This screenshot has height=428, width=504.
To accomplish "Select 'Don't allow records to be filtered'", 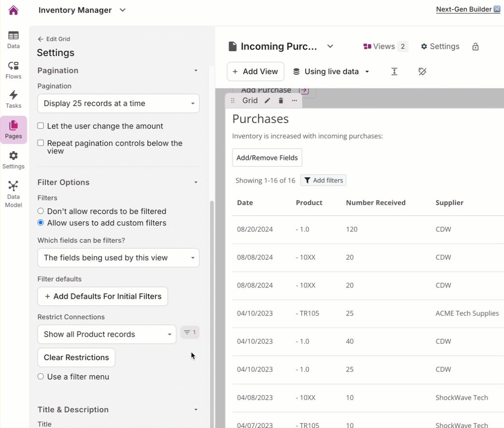I will pyautogui.click(x=41, y=211).
